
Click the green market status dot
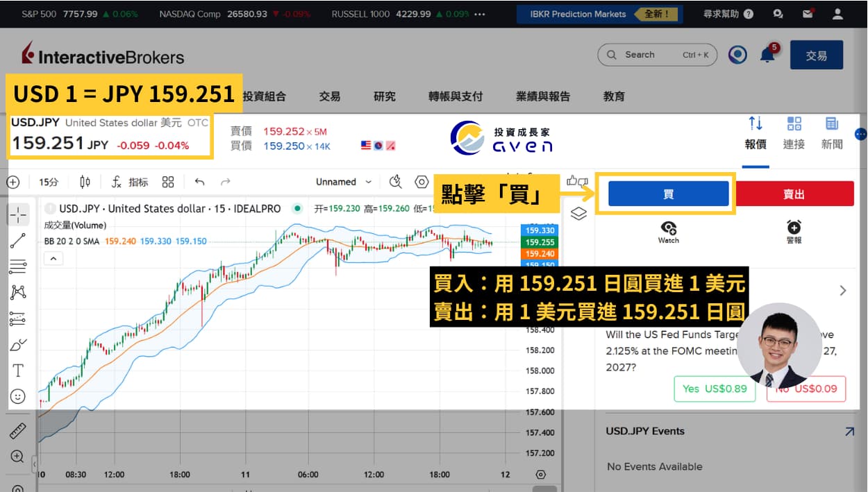pos(297,208)
